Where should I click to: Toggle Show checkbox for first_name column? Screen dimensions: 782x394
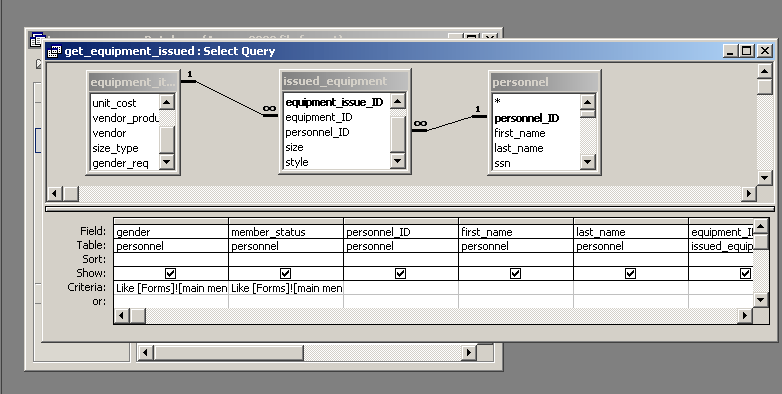coord(516,273)
